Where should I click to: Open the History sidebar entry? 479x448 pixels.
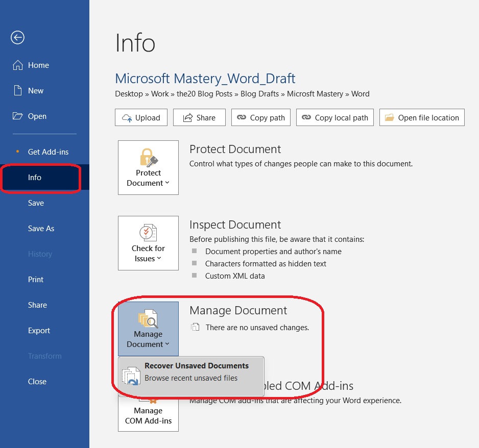tap(44, 254)
